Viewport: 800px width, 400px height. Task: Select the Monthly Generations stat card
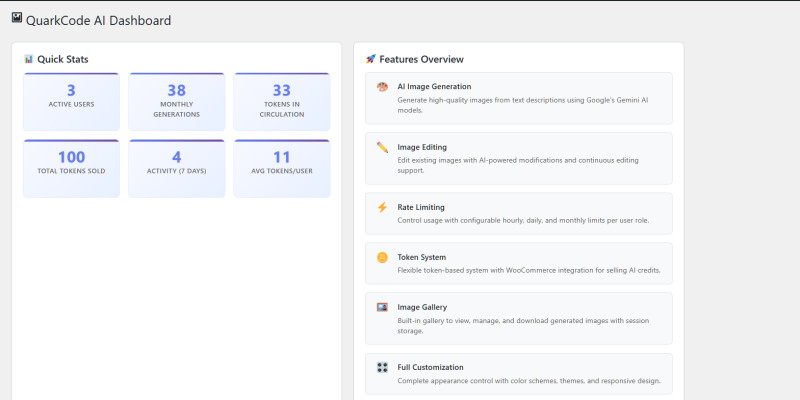(x=177, y=102)
